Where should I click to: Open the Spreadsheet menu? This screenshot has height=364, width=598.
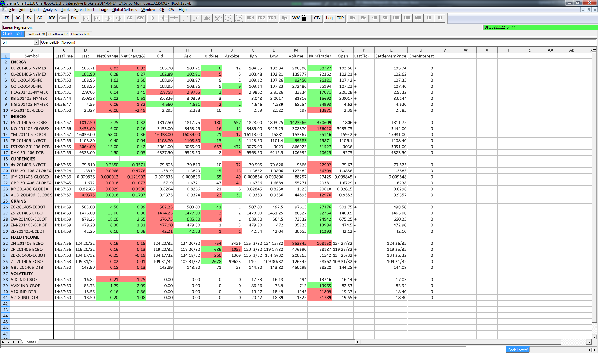point(84,10)
